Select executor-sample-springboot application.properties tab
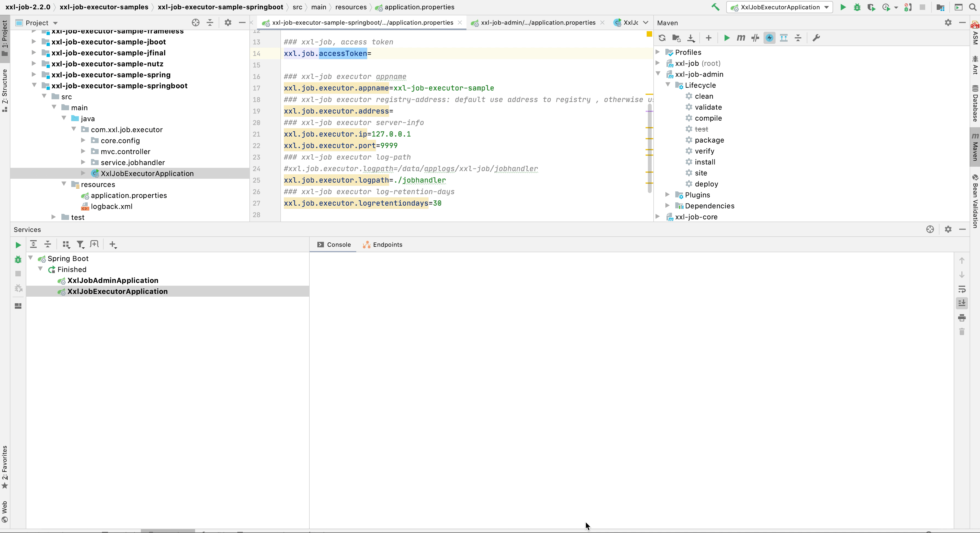 pos(363,22)
